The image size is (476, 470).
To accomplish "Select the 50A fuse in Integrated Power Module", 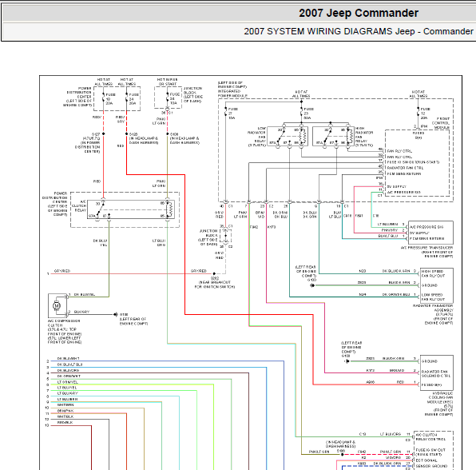I will pyautogui.click(x=301, y=113).
